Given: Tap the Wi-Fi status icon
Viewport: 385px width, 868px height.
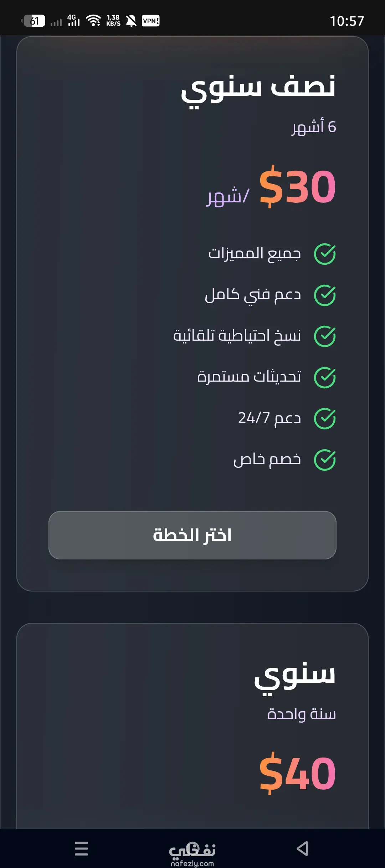Looking at the screenshot, I should click(93, 21).
